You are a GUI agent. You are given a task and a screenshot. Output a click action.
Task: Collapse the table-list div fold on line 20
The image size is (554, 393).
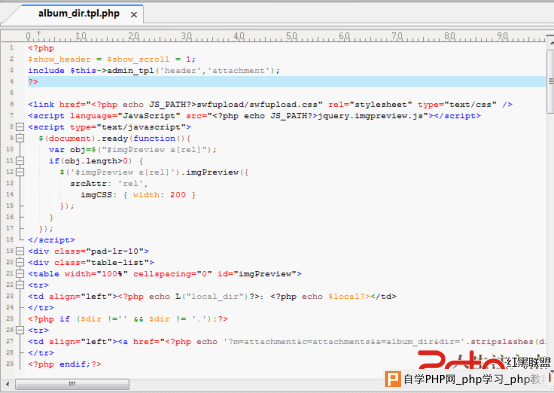point(20,263)
